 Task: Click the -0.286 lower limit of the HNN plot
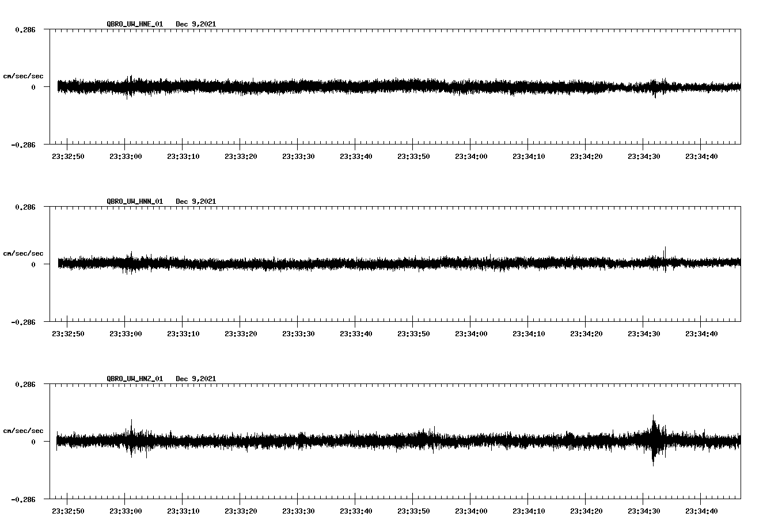click(x=23, y=322)
